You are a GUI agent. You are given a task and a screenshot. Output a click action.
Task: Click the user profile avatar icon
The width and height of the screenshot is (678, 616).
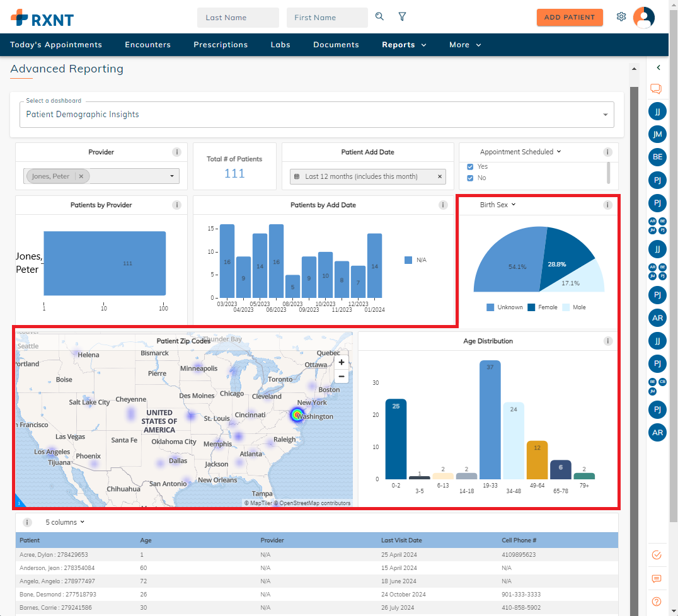[x=643, y=17]
